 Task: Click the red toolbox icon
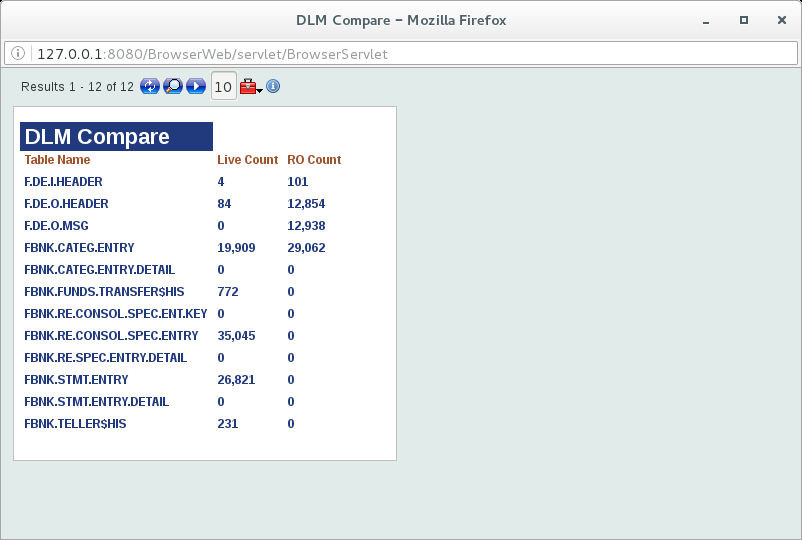(x=247, y=87)
